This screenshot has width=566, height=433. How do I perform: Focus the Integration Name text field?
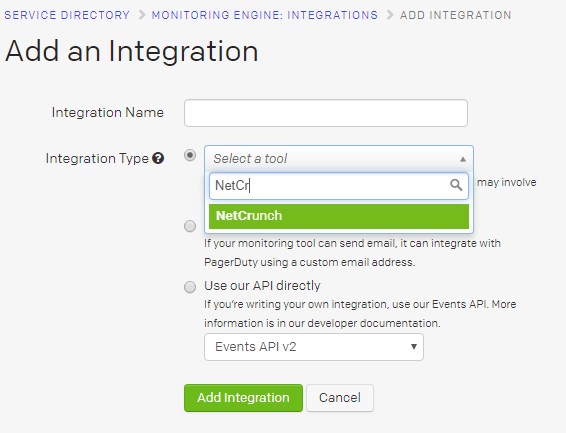click(326, 113)
